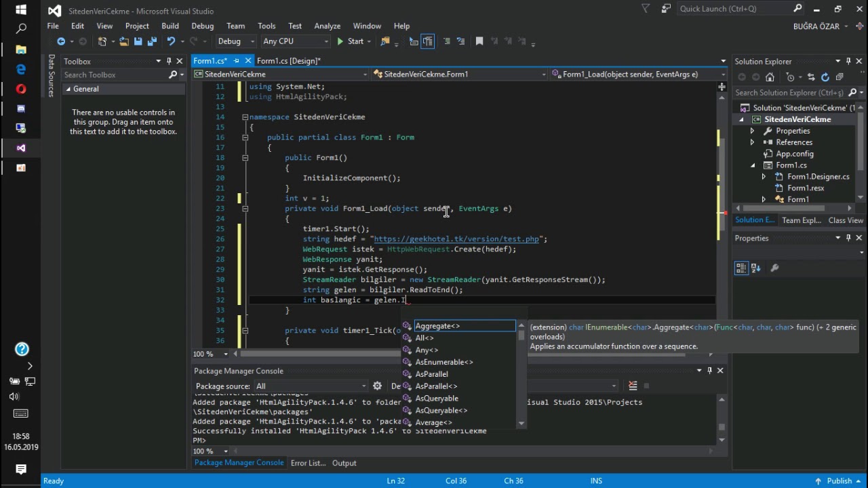Expand Form1.Designer.cs node
The width and height of the screenshot is (868, 488).
[x=764, y=177]
